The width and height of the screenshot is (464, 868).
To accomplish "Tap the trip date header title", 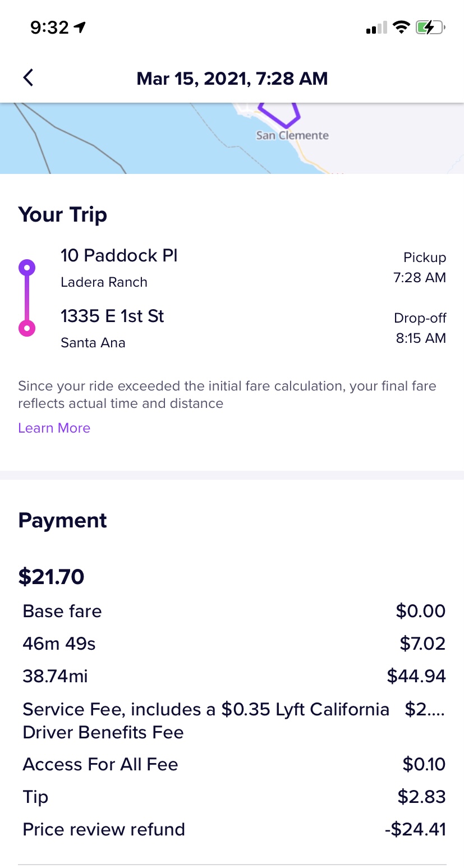I will 232,79.
